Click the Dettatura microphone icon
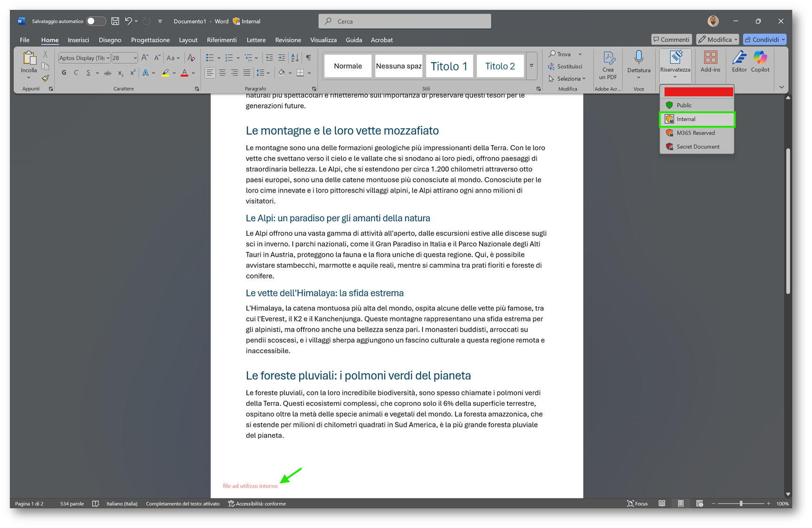This screenshot has height=528, width=812. pyautogui.click(x=639, y=57)
